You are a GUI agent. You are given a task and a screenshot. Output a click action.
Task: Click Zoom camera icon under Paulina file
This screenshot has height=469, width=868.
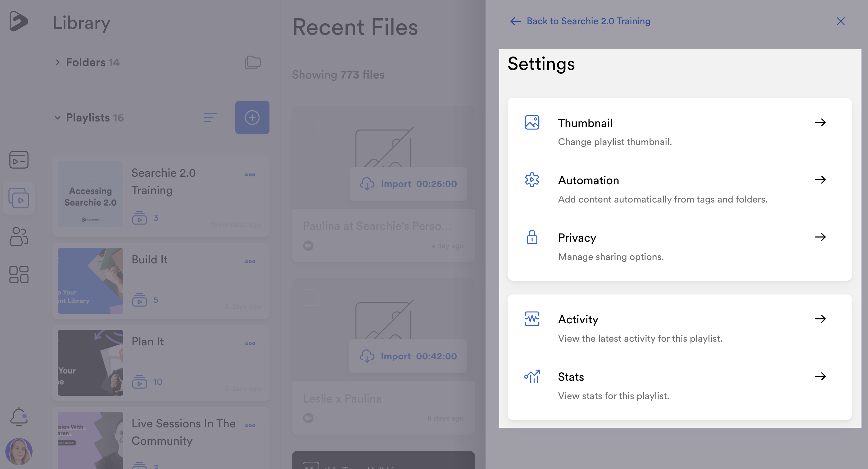308,245
